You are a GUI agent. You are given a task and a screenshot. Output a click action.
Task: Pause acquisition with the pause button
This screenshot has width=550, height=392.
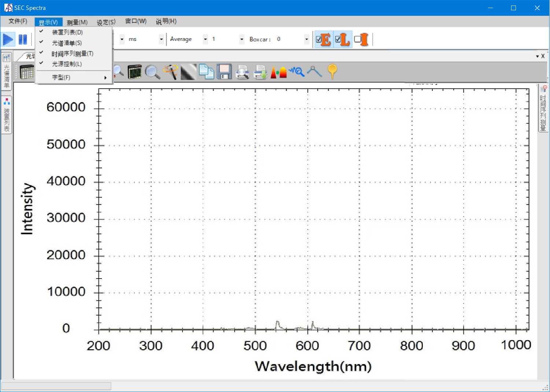[23, 39]
